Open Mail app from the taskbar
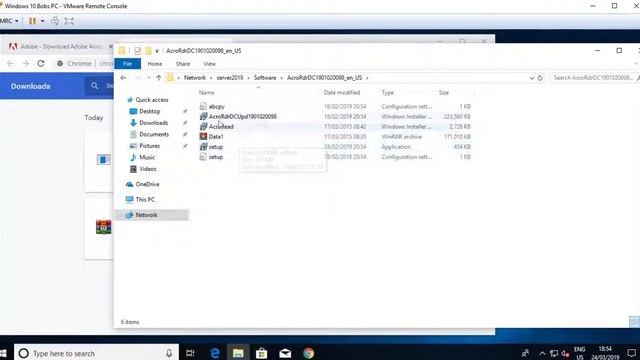The image size is (640, 360). point(285,353)
